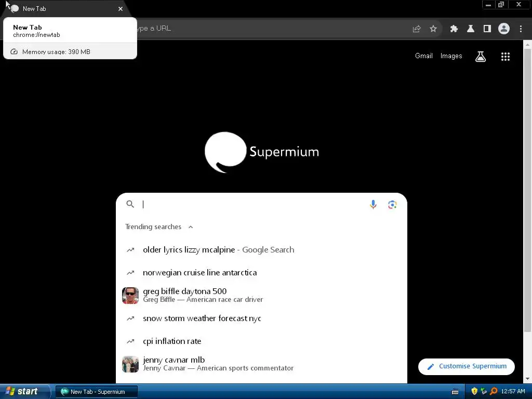
Task: Open the Images link
Action: [451, 56]
